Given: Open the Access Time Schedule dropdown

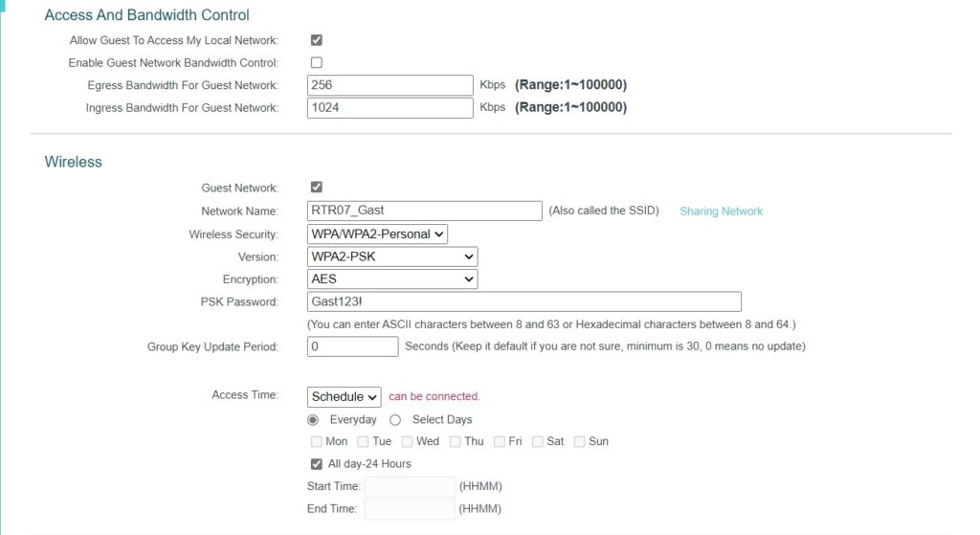Looking at the screenshot, I should (x=345, y=396).
